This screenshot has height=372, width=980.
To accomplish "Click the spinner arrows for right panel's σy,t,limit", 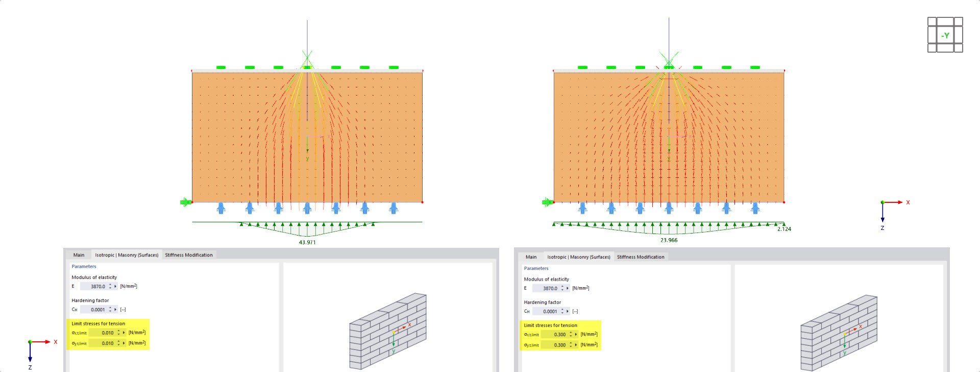I will tap(571, 345).
